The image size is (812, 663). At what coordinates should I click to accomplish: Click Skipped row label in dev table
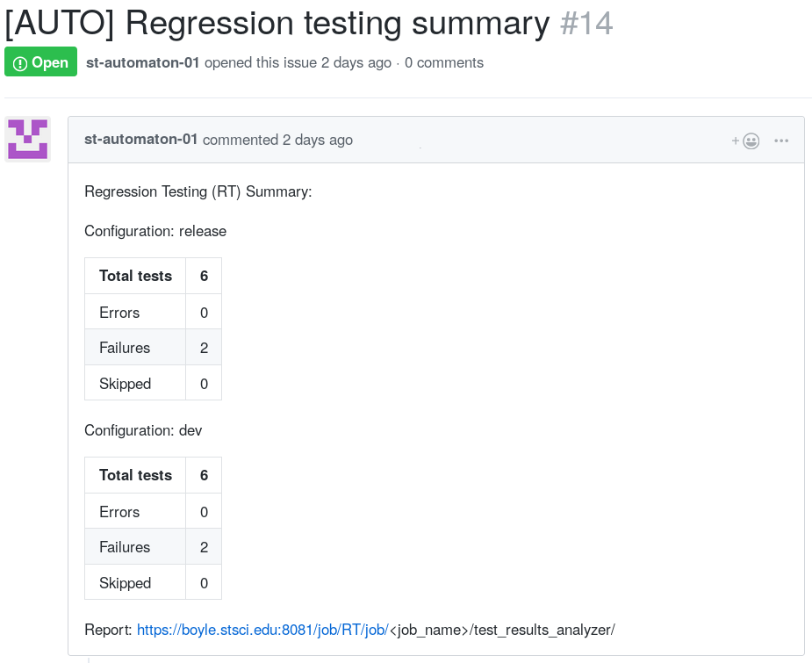[x=125, y=583]
